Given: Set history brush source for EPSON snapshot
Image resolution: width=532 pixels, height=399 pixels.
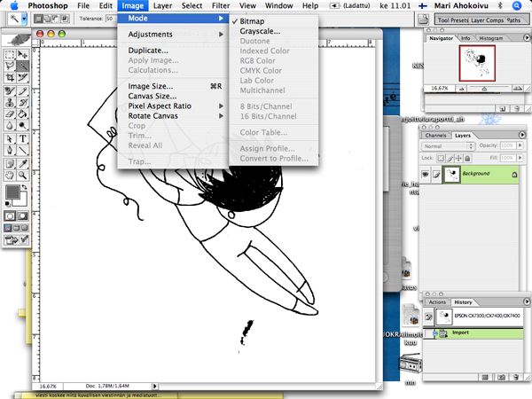Looking at the screenshot, I should click(428, 317).
